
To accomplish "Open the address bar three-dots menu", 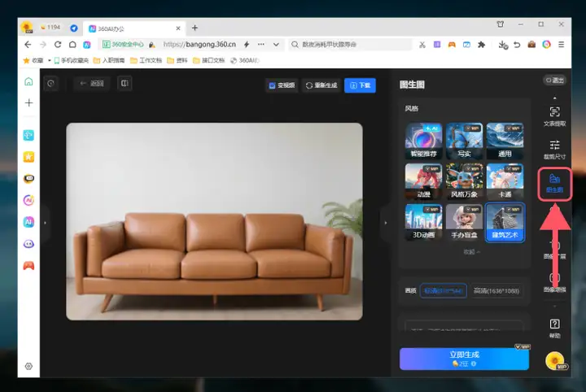I will coord(261,45).
